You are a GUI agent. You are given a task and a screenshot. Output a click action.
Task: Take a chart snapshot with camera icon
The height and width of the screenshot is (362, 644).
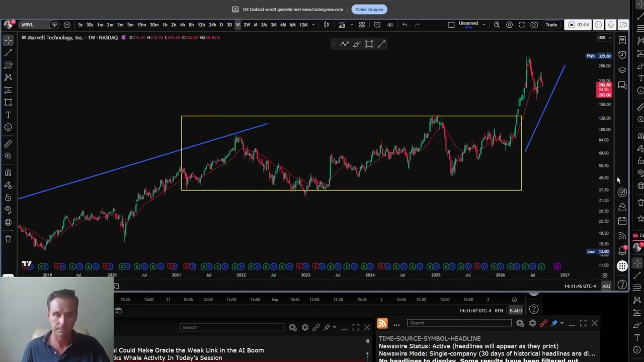(534, 25)
